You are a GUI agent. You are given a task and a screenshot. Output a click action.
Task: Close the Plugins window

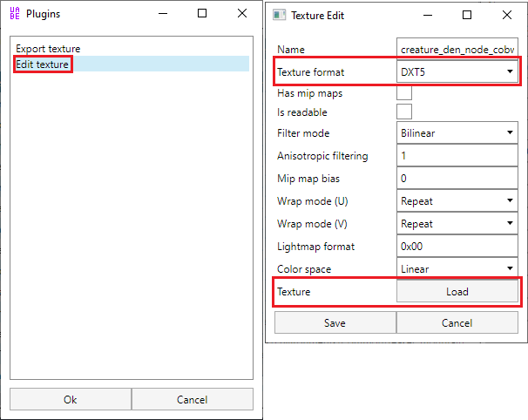242,14
